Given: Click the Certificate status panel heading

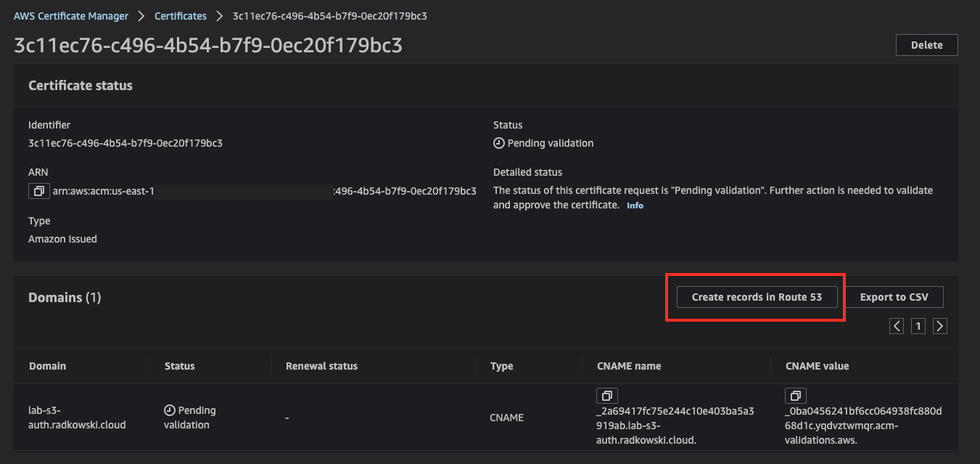Looking at the screenshot, I should (x=81, y=86).
